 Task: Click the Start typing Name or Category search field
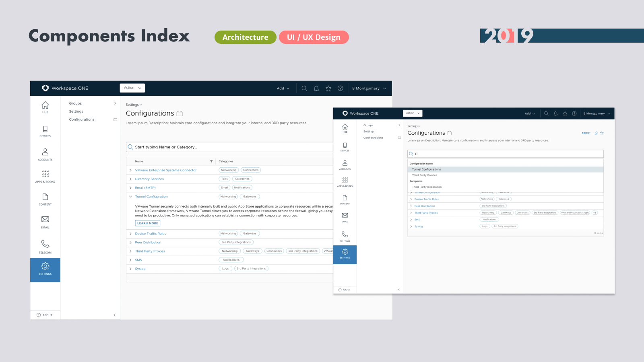229,147
